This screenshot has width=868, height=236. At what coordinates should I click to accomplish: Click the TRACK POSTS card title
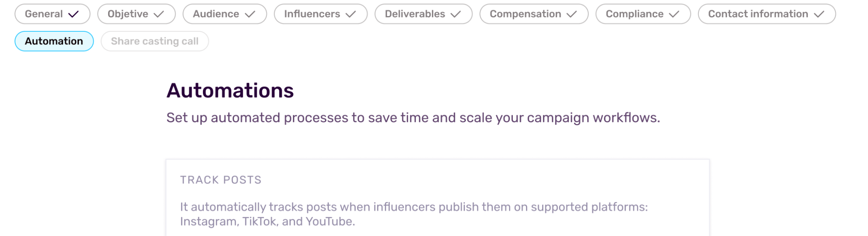pos(221,180)
